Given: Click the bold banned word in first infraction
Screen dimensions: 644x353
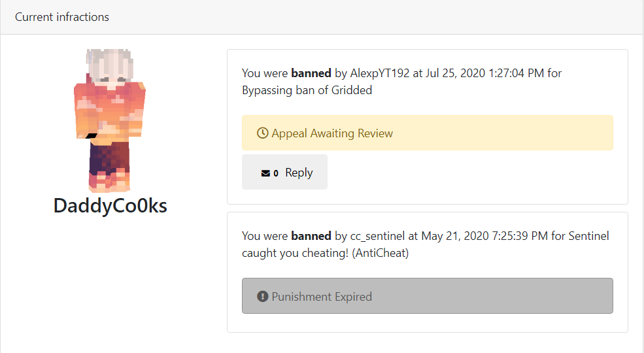Looking at the screenshot, I should pyautogui.click(x=311, y=73).
